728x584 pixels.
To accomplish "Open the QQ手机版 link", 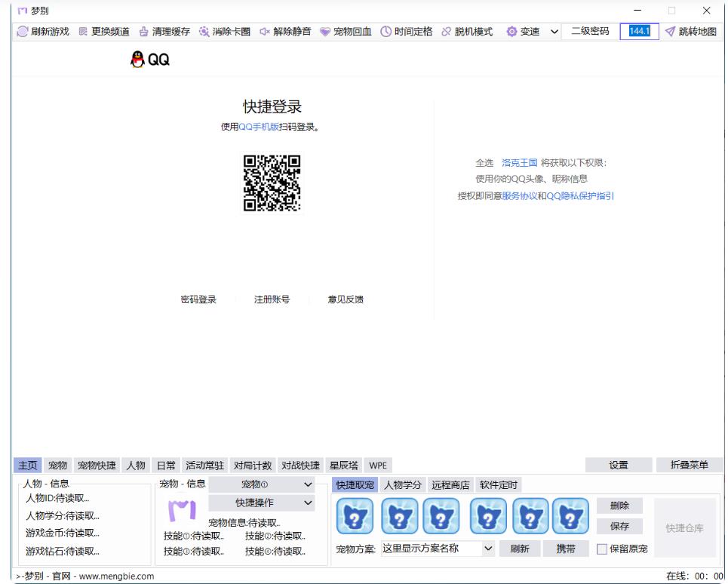I will (259, 127).
